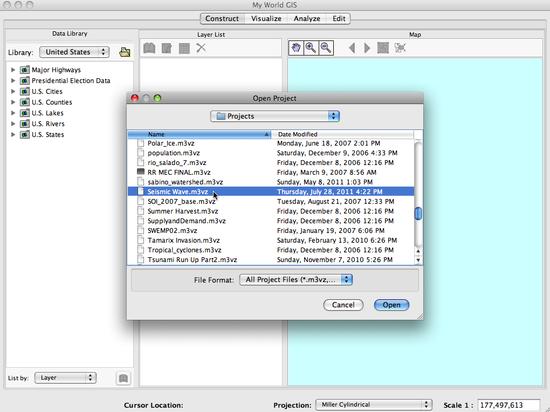This screenshot has width=550, height=412.
Task: Select population.m3vz file
Action: 271,153
